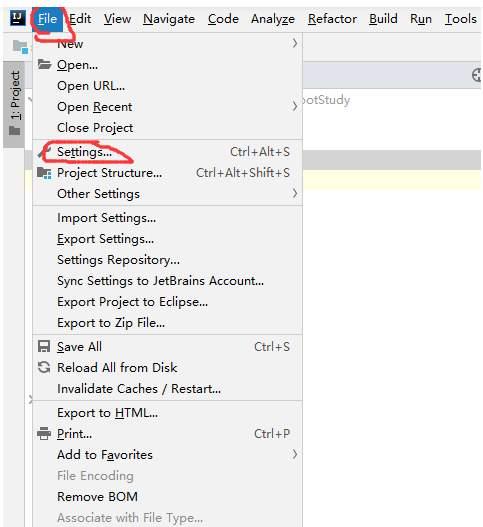Screen dimensions: 483x527
Task: Open the Refactor menu
Action: [332, 18]
